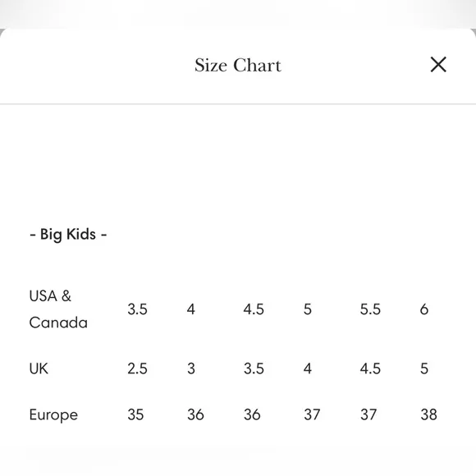Select the first Europe size 36

pyautogui.click(x=195, y=414)
